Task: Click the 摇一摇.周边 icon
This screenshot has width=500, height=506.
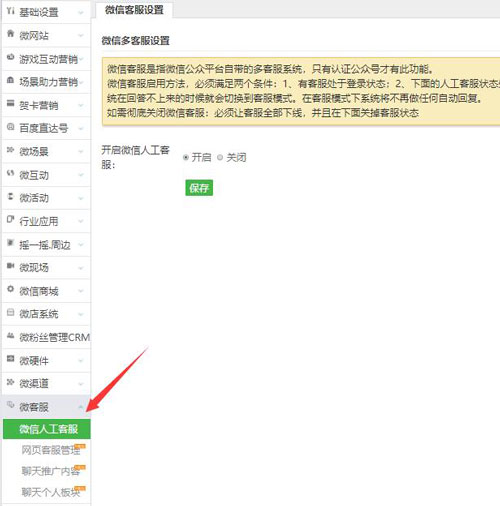Action: click(11, 243)
